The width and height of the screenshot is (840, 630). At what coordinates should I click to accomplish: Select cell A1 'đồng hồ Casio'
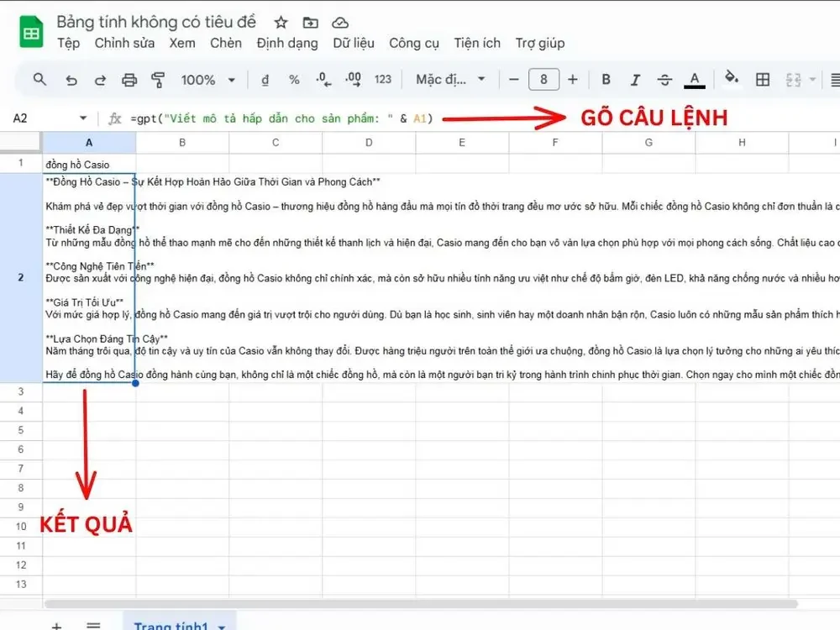[89, 164]
